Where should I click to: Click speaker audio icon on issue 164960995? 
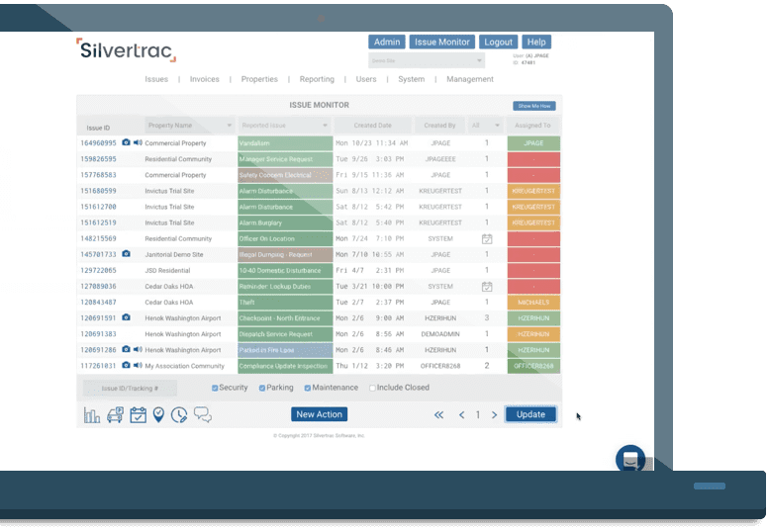coord(138,142)
